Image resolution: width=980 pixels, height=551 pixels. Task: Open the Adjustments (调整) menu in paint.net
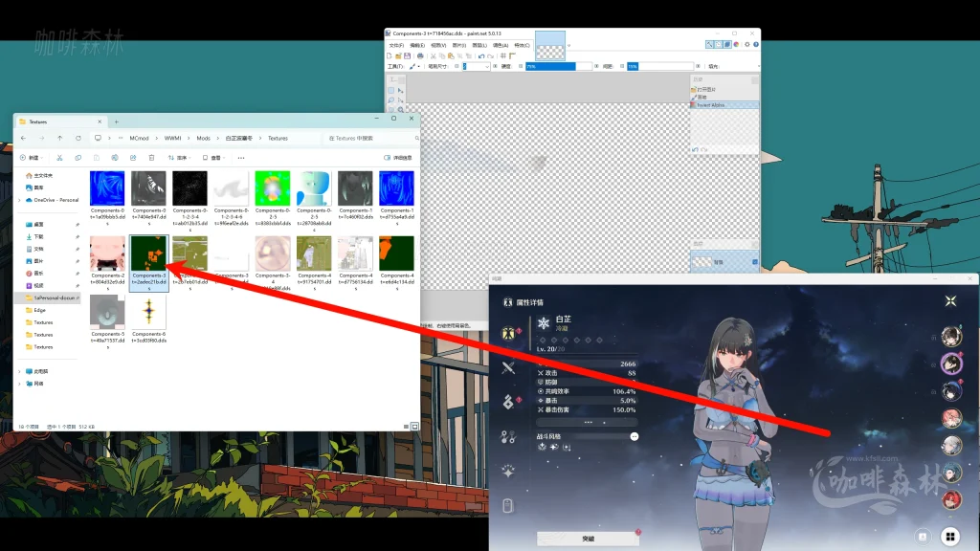(500, 45)
